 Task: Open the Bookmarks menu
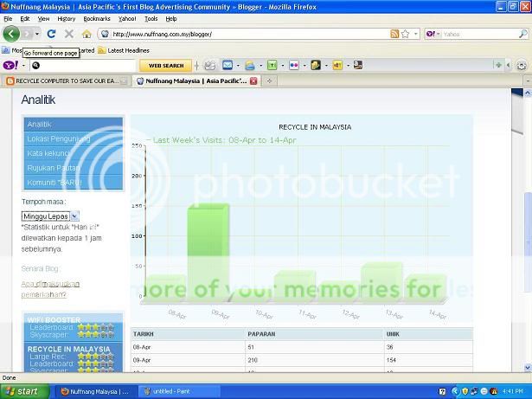click(97, 19)
